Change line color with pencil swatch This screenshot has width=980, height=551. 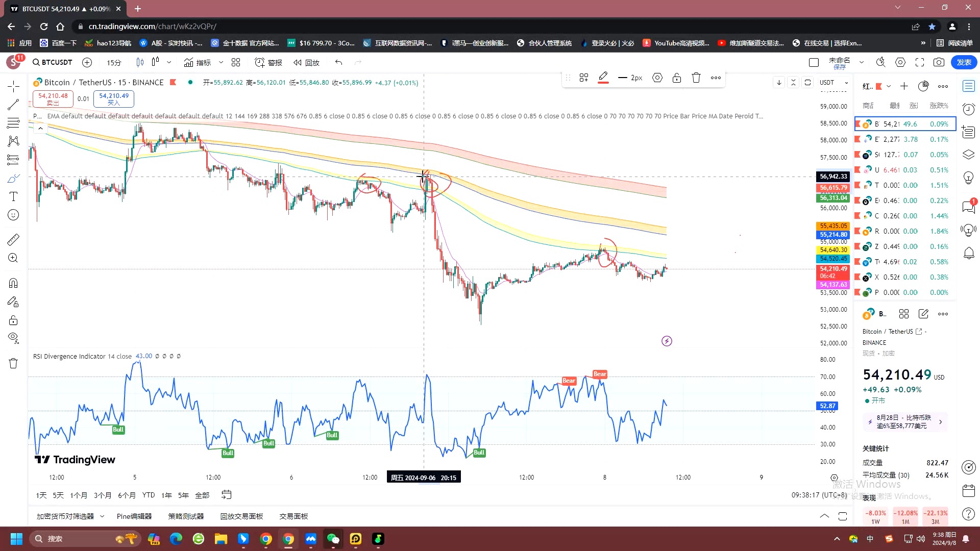pos(603,78)
